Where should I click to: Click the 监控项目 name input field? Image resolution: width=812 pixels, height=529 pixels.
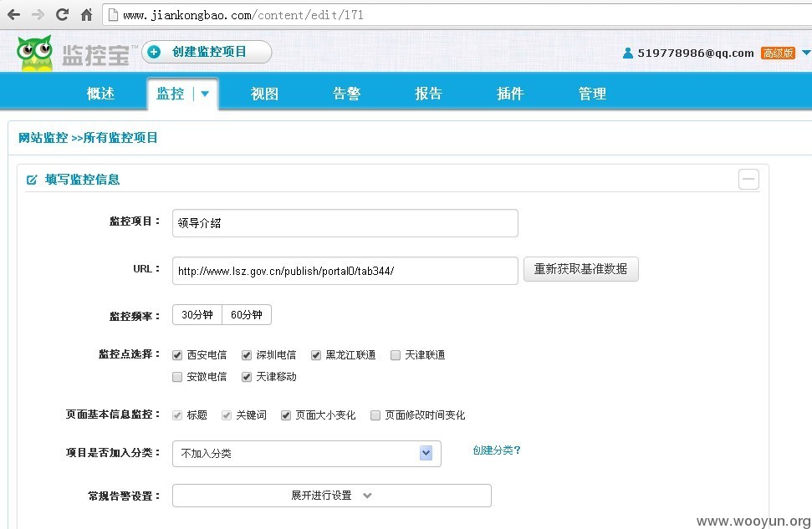point(345,223)
